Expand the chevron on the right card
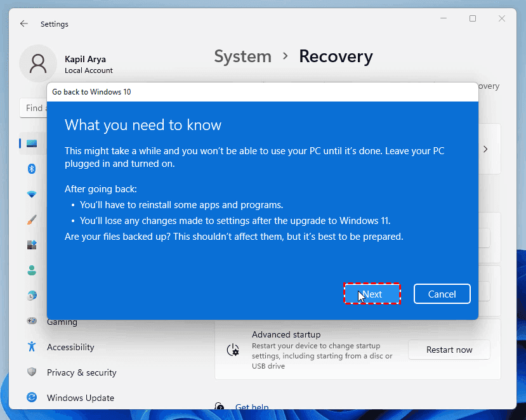This screenshot has width=526, height=420. [x=485, y=149]
